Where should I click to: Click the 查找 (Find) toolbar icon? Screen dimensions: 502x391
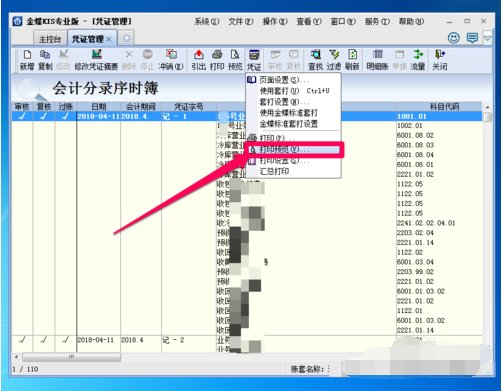[x=315, y=60]
